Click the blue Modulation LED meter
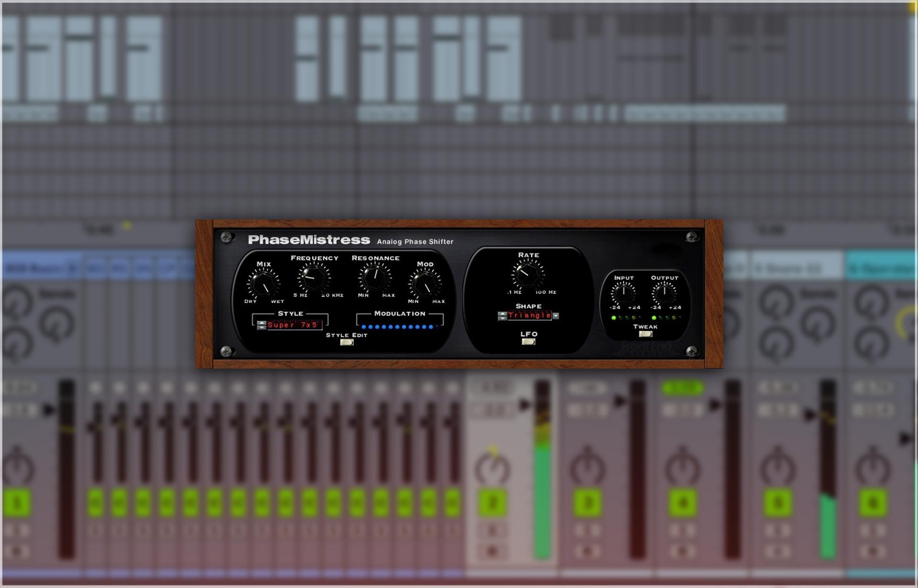Screen dimensions: 918x588 coord(400,327)
